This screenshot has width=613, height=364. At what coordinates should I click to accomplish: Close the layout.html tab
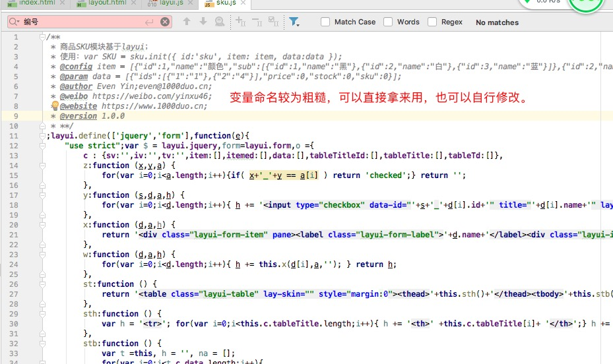point(134,3)
